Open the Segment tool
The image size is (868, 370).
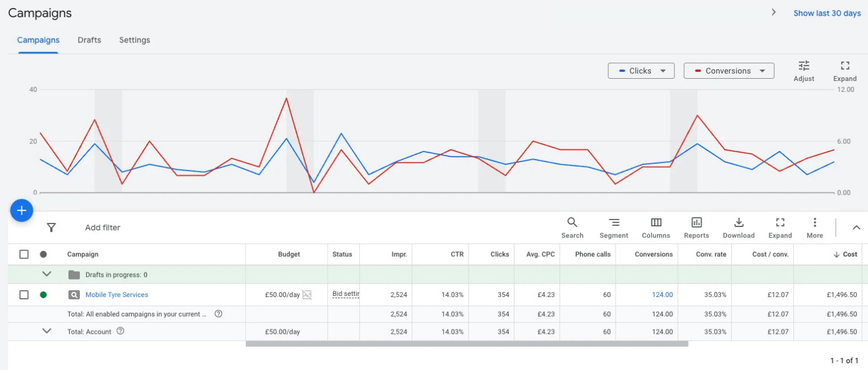click(614, 228)
